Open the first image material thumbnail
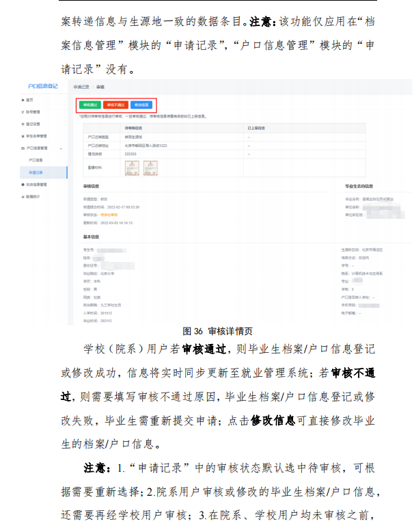The width and height of the screenshot is (414, 532). pos(133,168)
